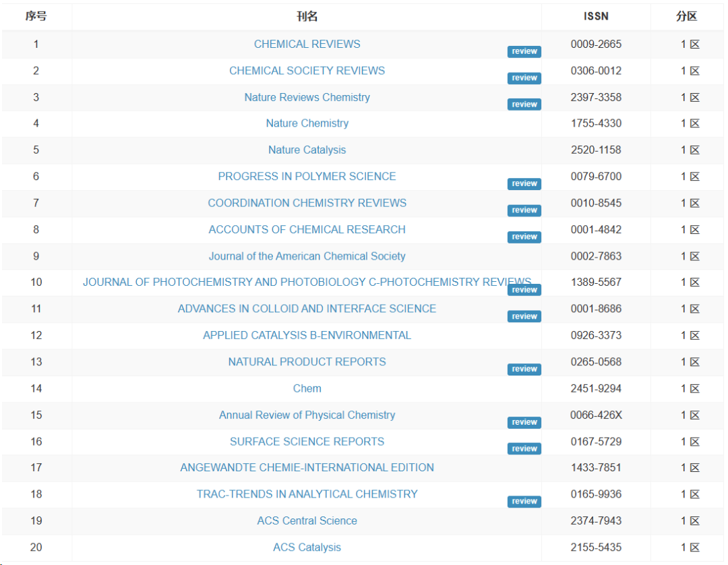728x565 pixels.
Task: Click the review badge for CHEMICAL REVIEWS
Action: coord(524,51)
